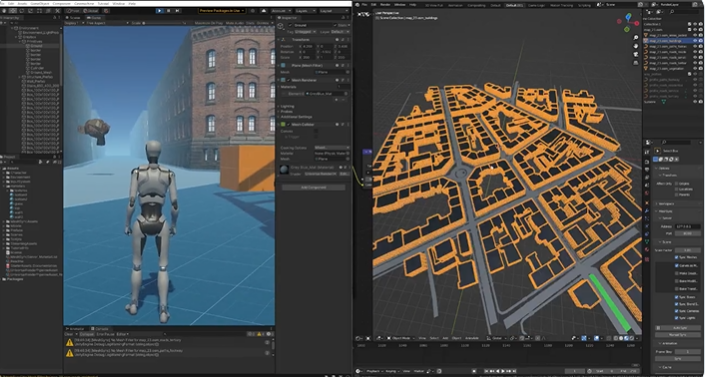This screenshot has width=705, height=377.
Task: Click the Add Component button
Action: click(x=313, y=187)
